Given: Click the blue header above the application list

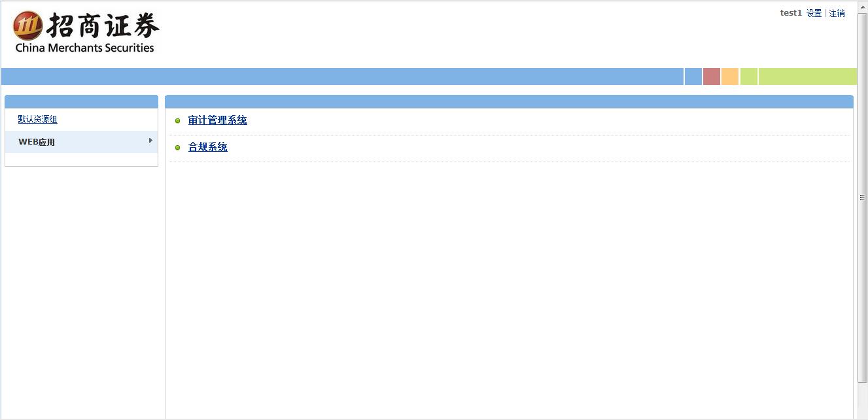Looking at the screenshot, I should tap(509, 101).
